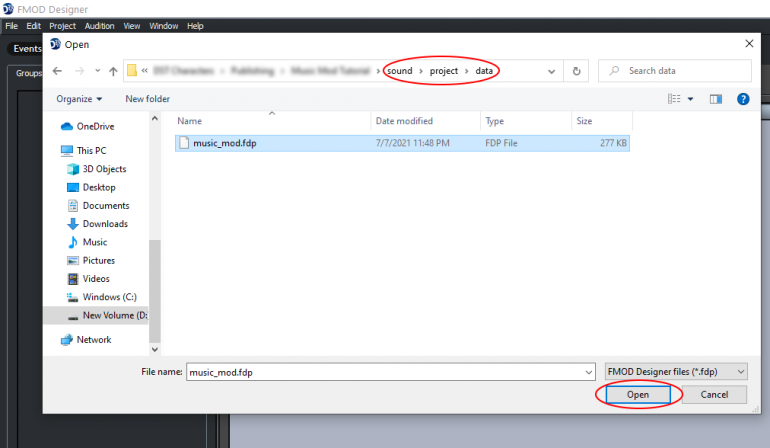Open Project menu in FMOD Designer
Screen dimensions: 770x448
(62, 26)
